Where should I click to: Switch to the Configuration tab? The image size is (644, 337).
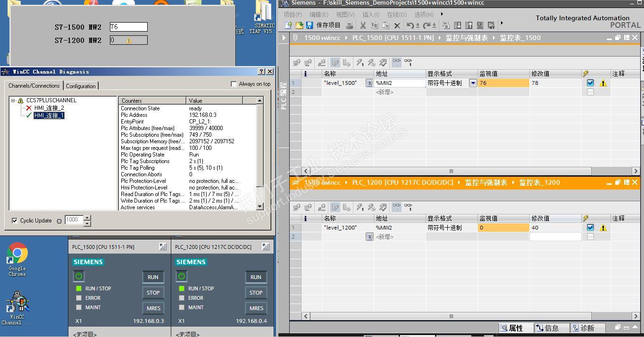[81, 86]
